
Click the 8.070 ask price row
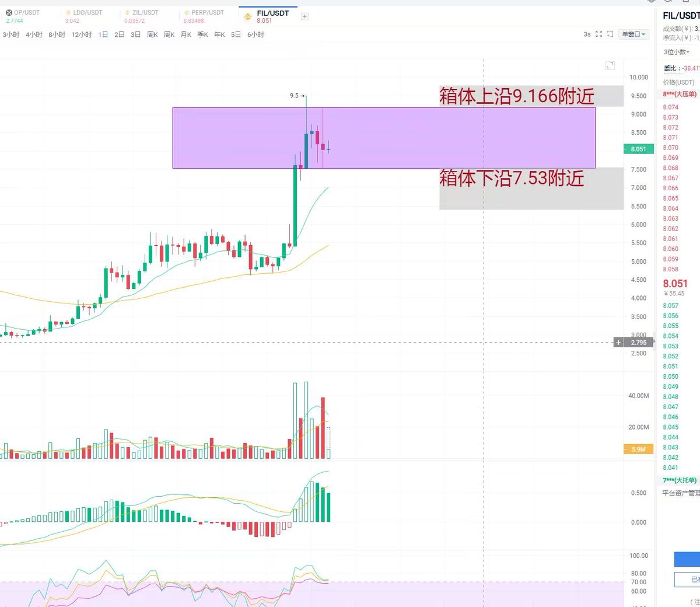click(671, 148)
